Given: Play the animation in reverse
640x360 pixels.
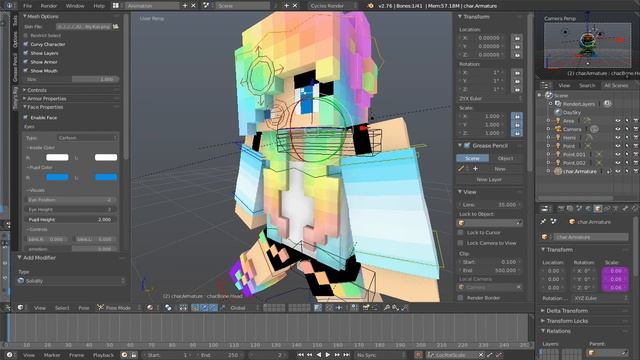Looking at the screenshot, I should click(x=319, y=355).
